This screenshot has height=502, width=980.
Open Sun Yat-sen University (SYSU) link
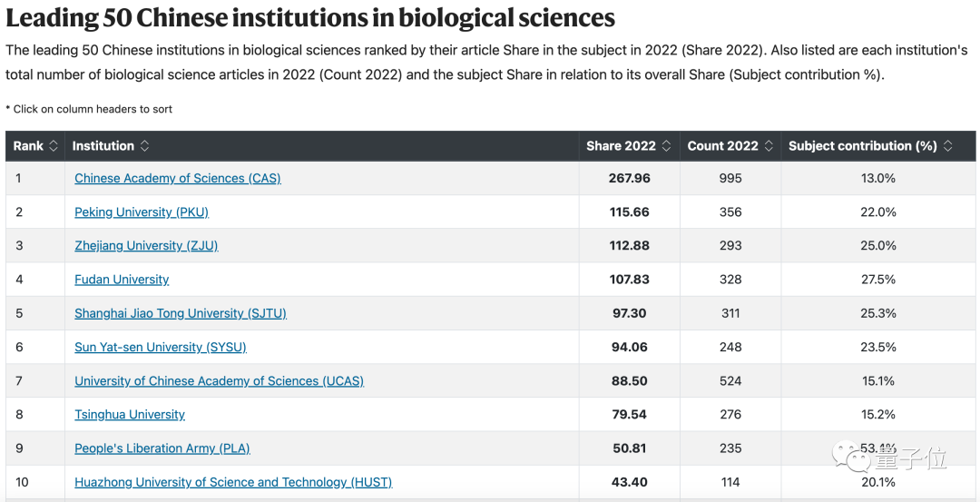161,347
